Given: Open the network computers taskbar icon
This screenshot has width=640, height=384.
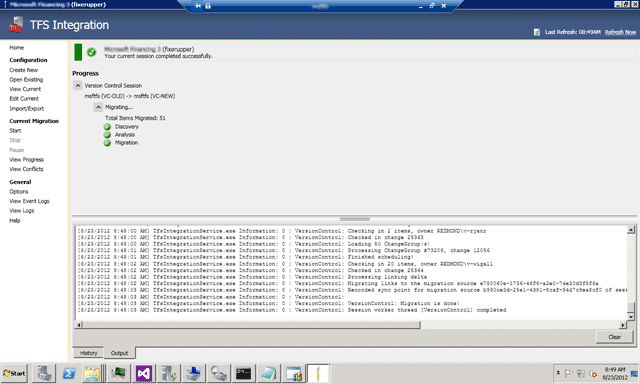Looking at the screenshot, I should point(193,373).
